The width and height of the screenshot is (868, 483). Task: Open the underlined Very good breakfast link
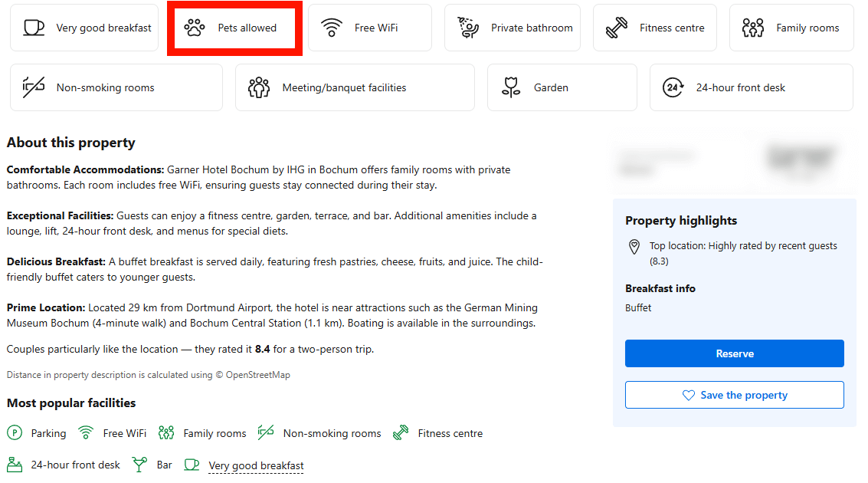[x=256, y=465]
